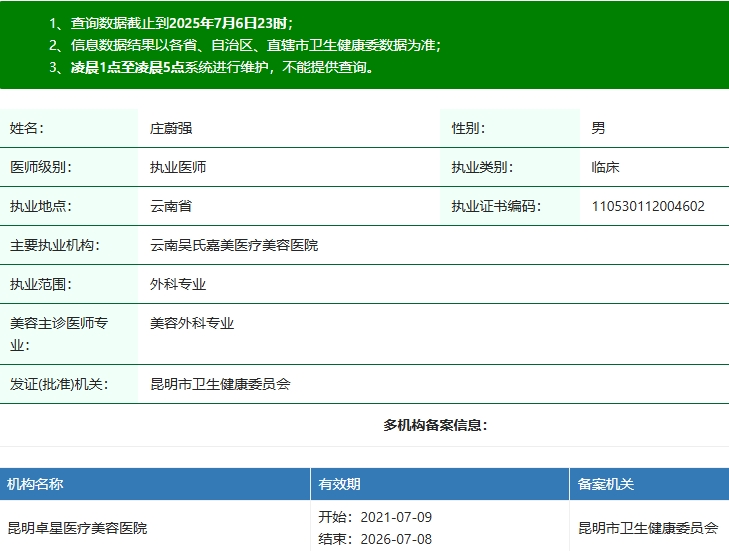
Task: Click the end date 2026-07-08
Action: 396,539
